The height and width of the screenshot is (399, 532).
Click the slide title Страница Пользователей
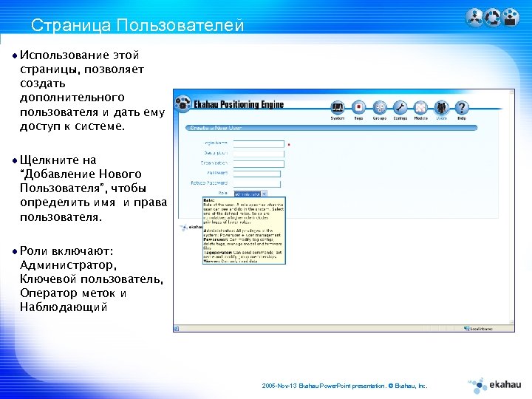click(137, 25)
